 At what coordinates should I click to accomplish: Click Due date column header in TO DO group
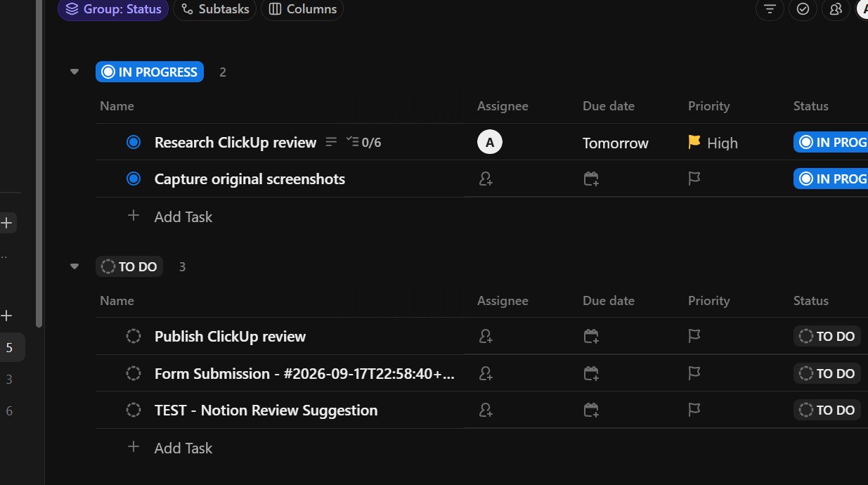(609, 300)
